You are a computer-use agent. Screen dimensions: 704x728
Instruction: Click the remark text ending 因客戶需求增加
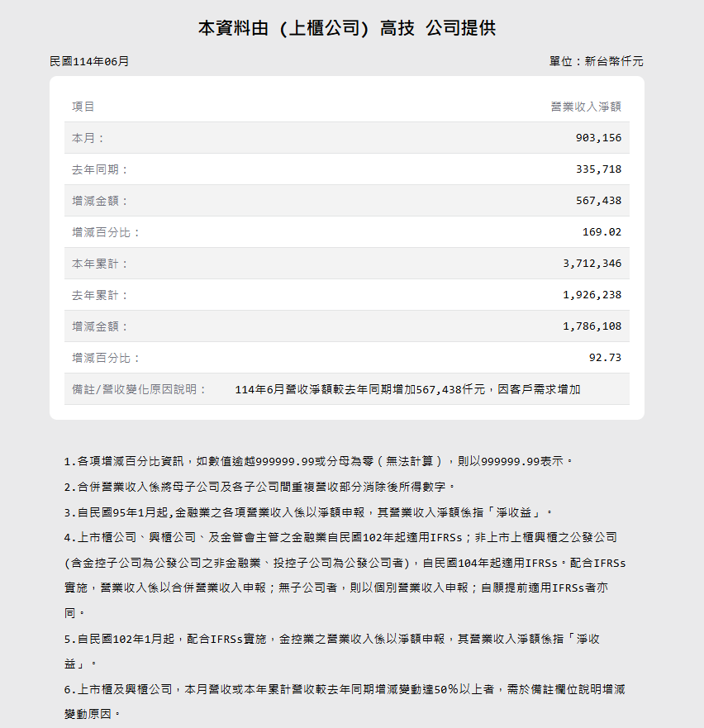[407, 389]
